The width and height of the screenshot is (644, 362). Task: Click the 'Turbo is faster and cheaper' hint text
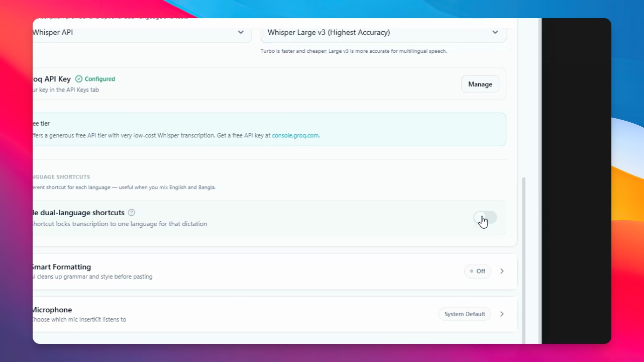click(354, 51)
